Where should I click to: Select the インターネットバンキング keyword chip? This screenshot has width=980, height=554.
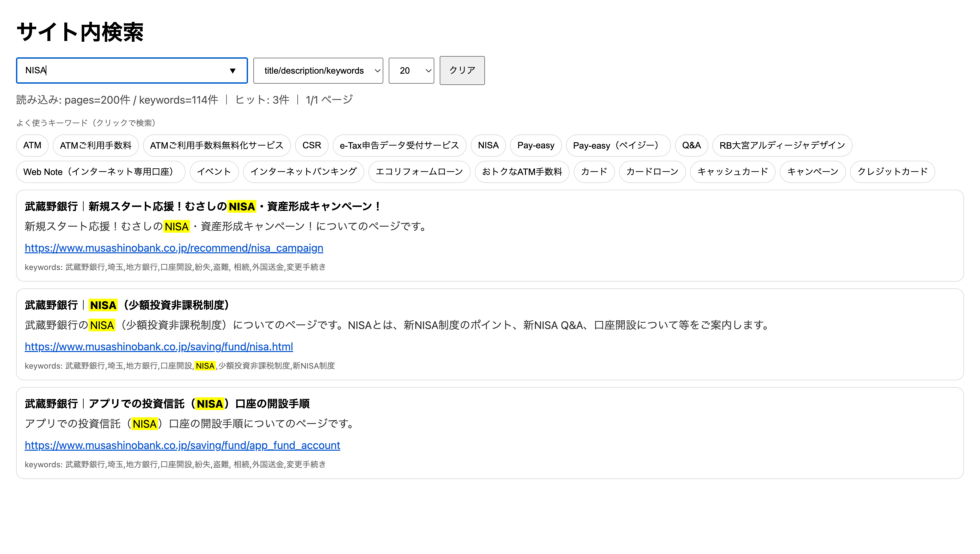304,172
